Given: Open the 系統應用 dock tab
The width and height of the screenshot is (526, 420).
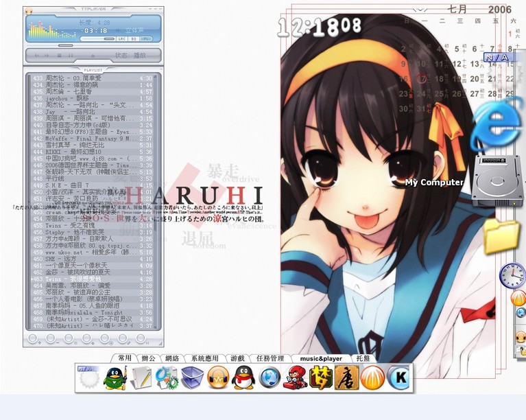Looking at the screenshot, I should [x=204, y=358].
